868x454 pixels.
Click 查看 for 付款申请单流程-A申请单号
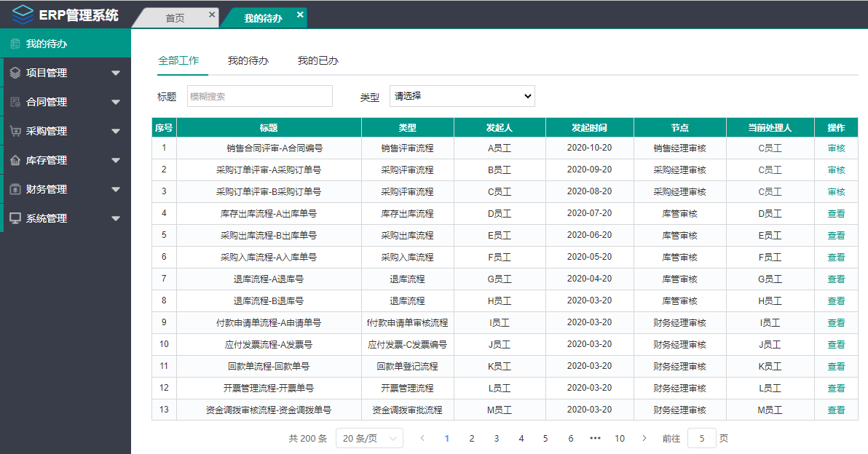point(836,323)
